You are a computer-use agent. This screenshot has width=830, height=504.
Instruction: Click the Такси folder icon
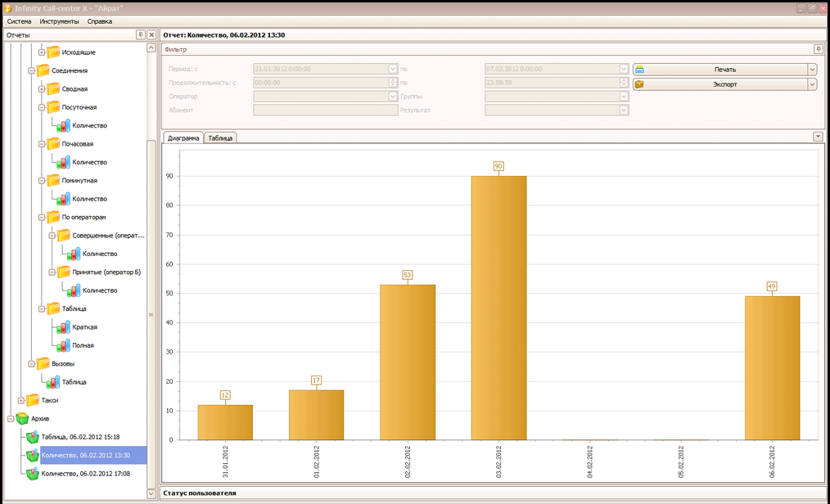point(33,400)
